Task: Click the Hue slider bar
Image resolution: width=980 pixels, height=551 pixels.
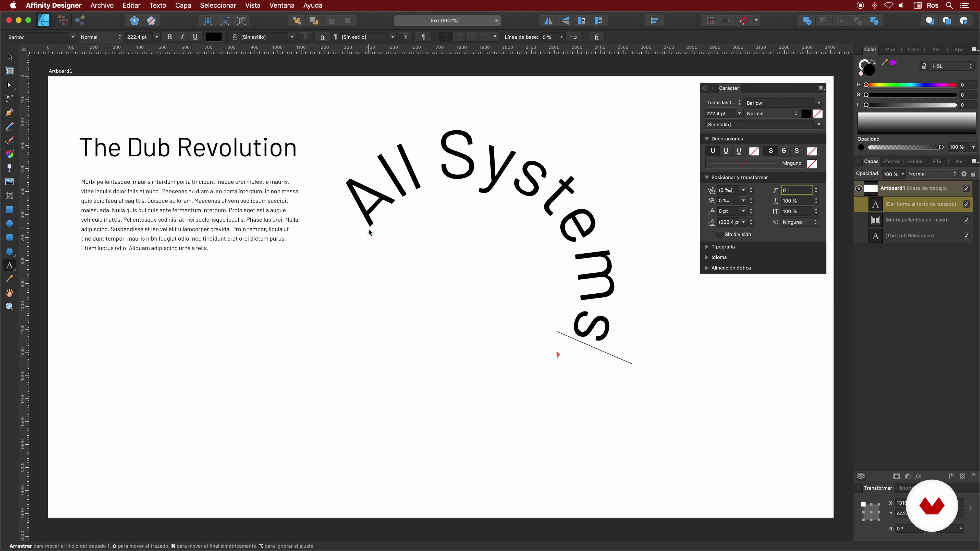Action: point(912,85)
